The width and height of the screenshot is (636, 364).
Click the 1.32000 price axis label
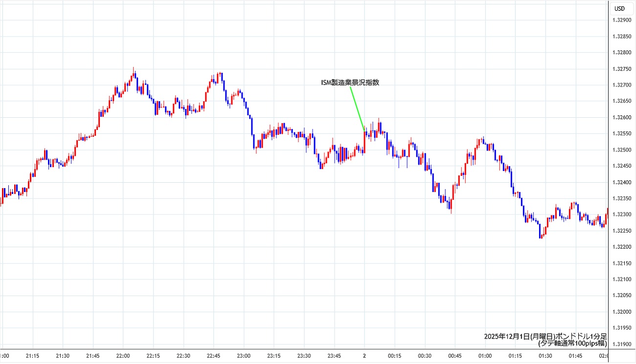point(621,312)
